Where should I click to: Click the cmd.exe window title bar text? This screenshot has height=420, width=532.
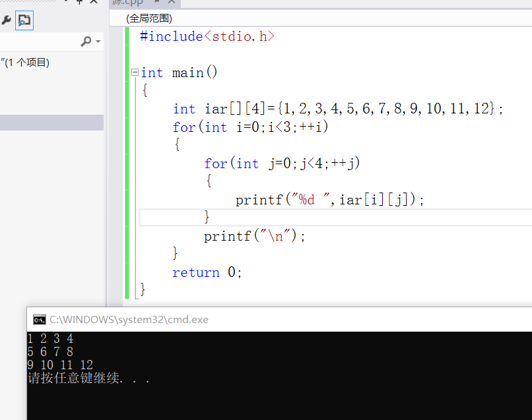(129, 320)
